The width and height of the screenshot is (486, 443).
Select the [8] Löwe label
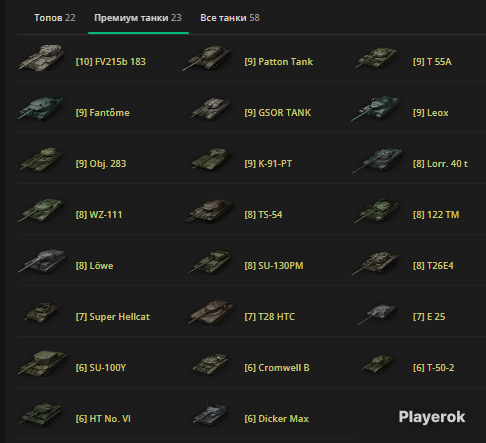[x=95, y=266]
